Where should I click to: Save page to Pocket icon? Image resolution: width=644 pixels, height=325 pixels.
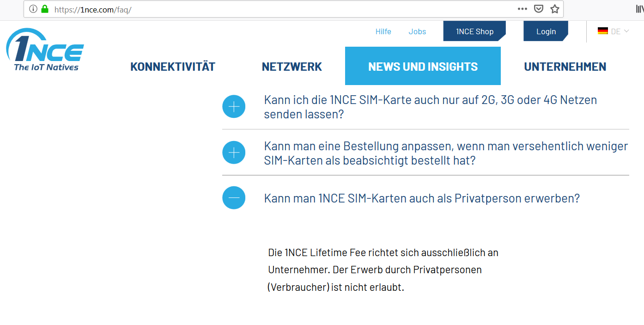pyautogui.click(x=538, y=9)
